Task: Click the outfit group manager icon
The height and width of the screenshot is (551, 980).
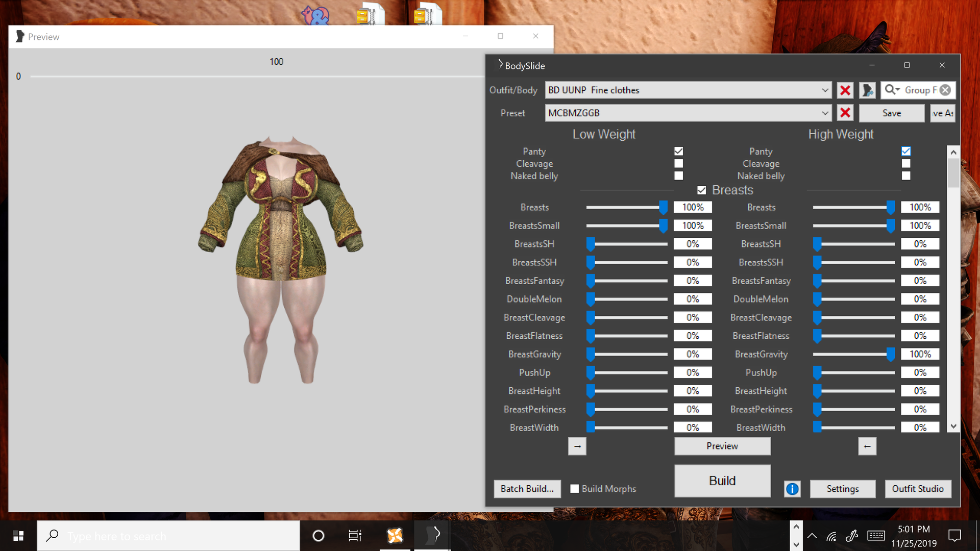Action: click(x=867, y=90)
